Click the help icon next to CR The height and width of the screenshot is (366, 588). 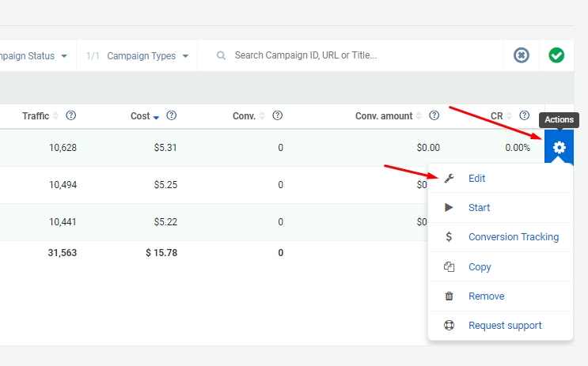[x=524, y=115]
